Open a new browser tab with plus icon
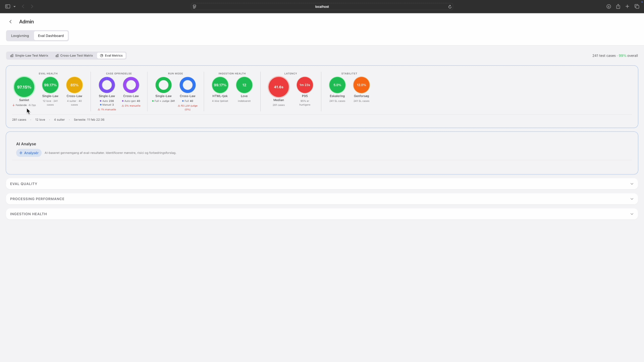 coord(627,6)
